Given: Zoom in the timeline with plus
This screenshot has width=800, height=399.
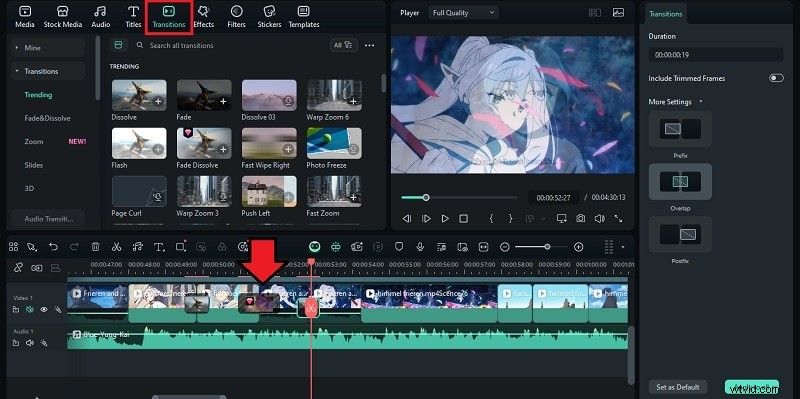Looking at the screenshot, I should [x=578, y=247].
